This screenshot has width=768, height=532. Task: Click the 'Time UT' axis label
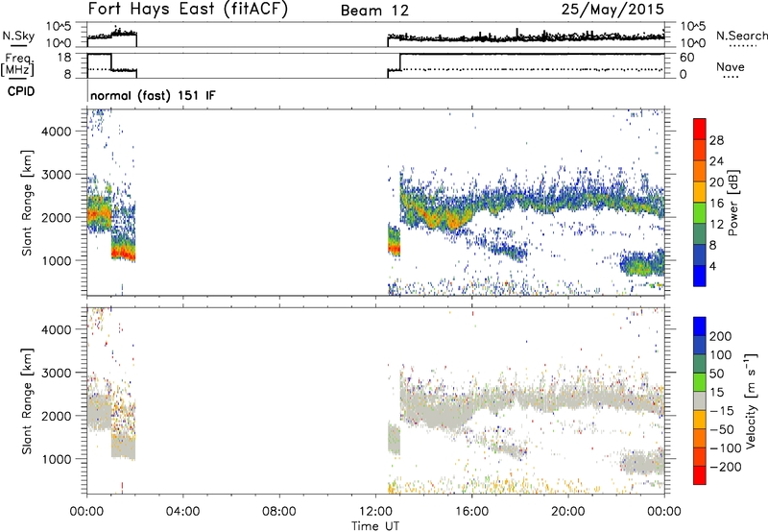pyautogui.click(x=375, y=526)
